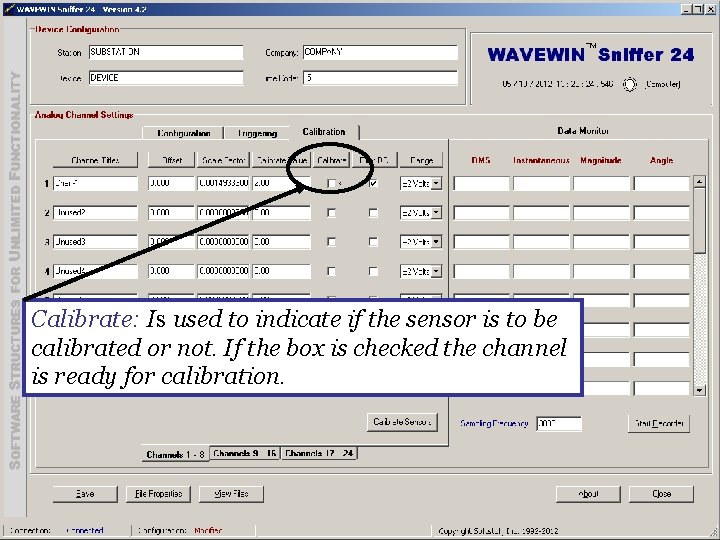Click the Save button

tap(85, 494)
